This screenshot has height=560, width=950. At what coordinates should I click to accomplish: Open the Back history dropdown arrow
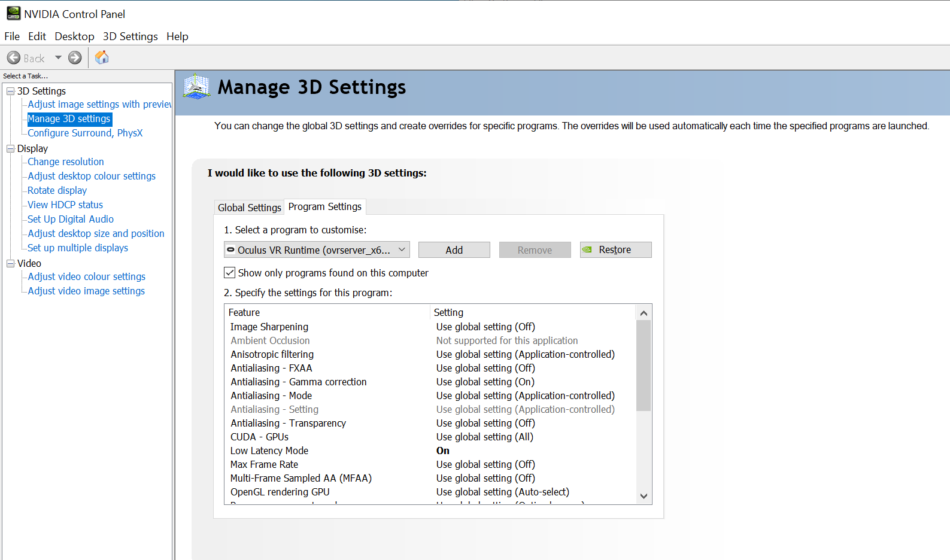[58, 58]
